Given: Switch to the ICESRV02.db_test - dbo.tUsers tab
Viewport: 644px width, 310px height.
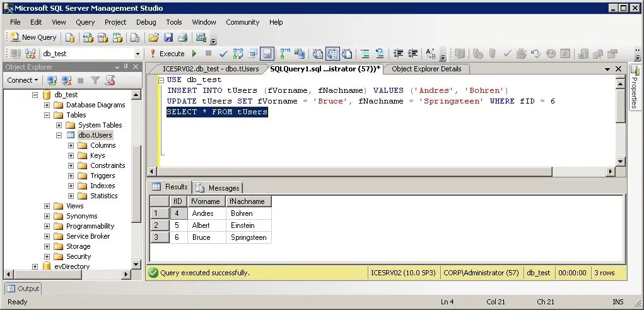Looking at the screenshot, I should (211, 69).
